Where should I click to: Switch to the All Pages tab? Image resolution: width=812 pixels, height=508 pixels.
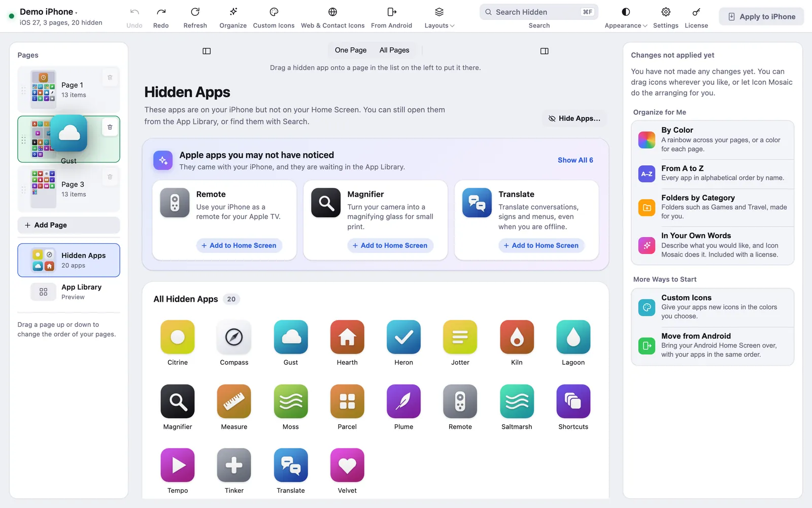tap(394, 50)
